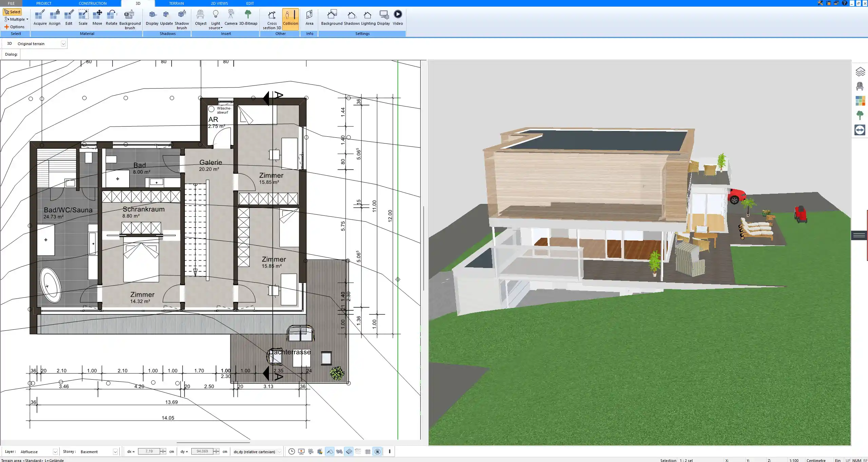
Task: Insert a Camera into the scene
Action: click(x=231, y=17)
